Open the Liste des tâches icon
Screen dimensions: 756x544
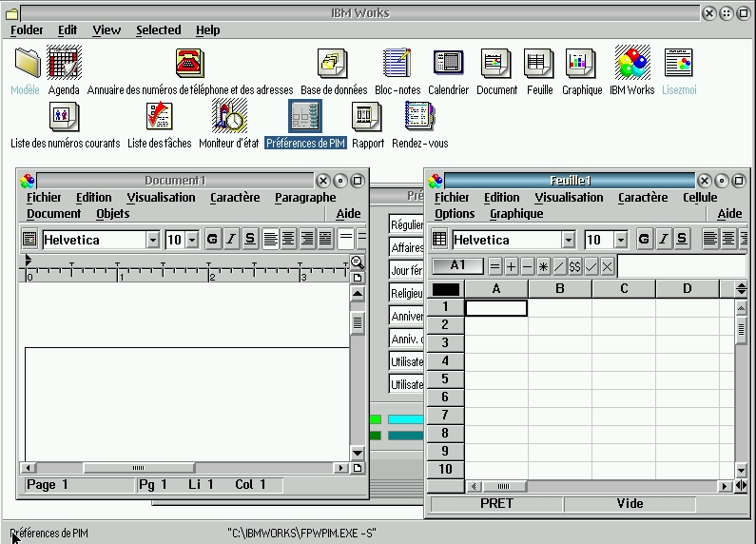point(159,117)
